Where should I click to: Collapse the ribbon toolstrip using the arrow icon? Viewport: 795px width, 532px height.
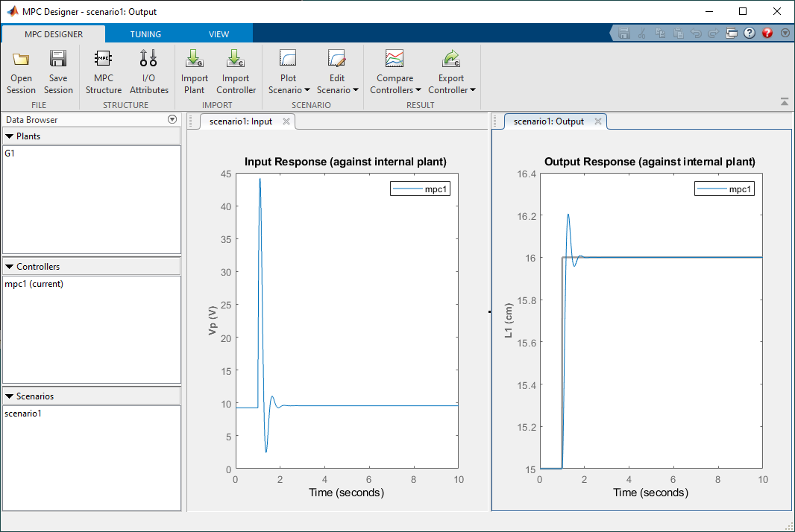[784, 101]
